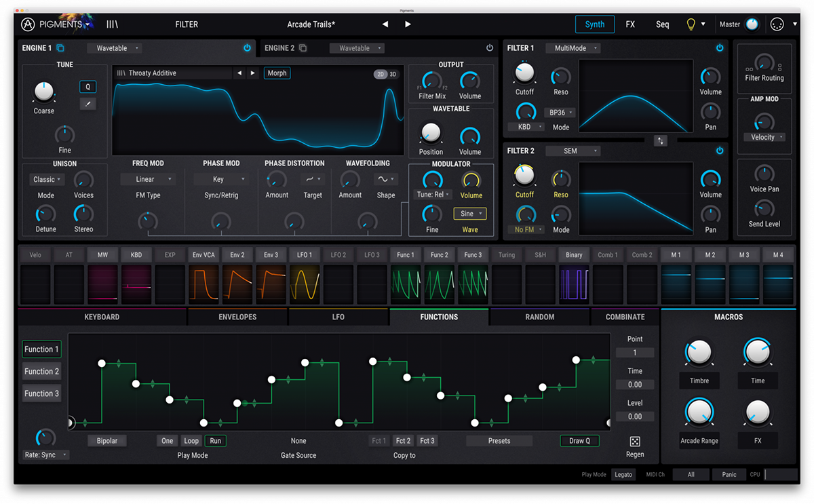Swap Filter 1 and Filter 2 icon

(x=661, y=140)
